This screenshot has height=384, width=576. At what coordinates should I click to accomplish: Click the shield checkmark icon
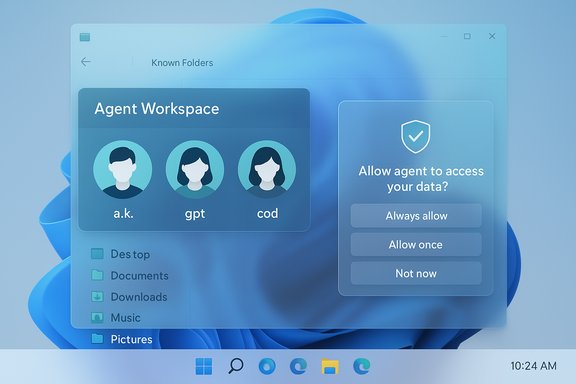[415, 136]
